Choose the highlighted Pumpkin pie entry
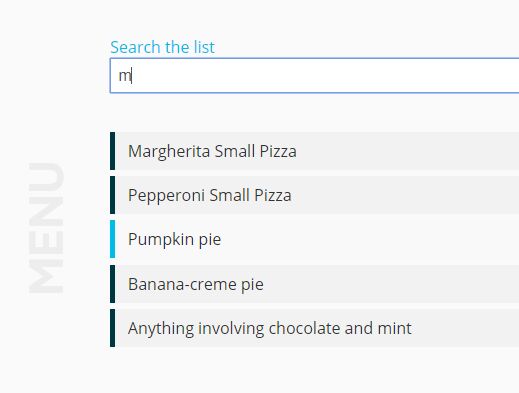The height and width of the screenshot is (393, 519). (314, 239)
